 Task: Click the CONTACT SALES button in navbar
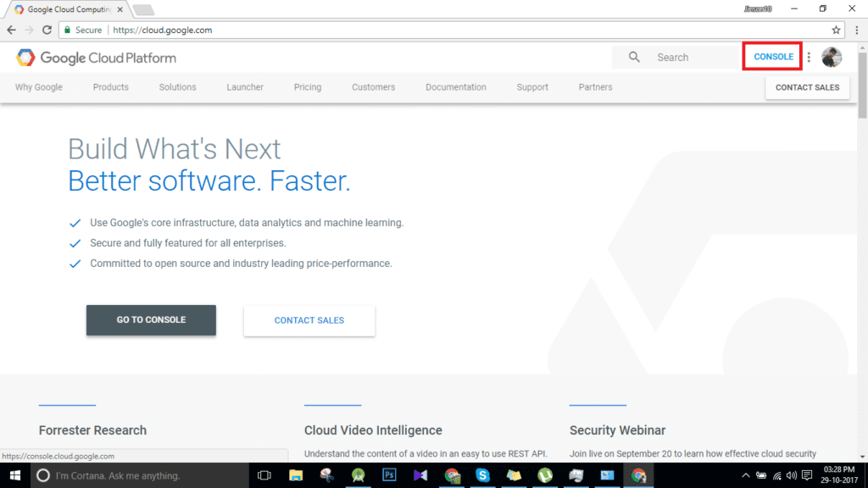pyautogui.click(x=808, y=87)
